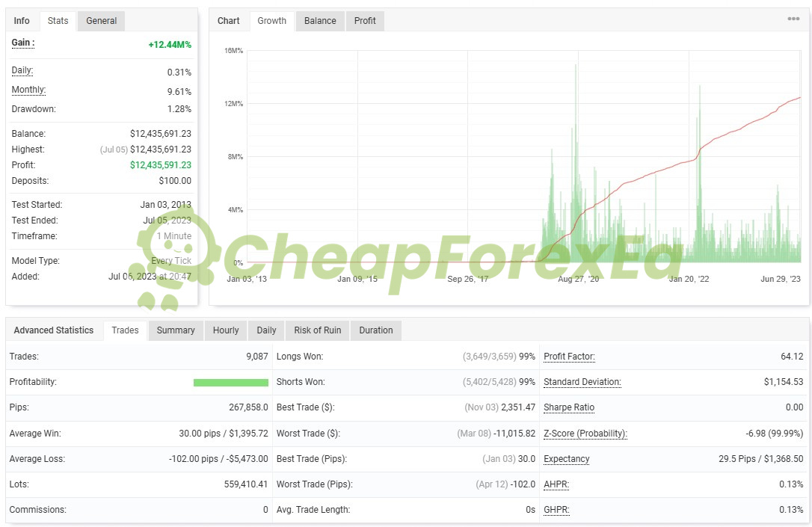Click the Jan 09, '15 x-axis label
The height and width of the screenshot is (527, 812).
click(x=357, y=279)
